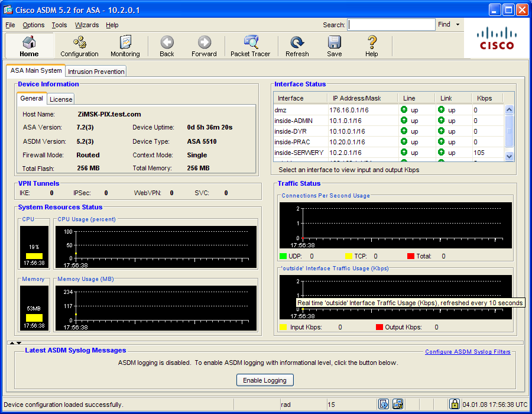
Task: Open the Help menu
Action: [112, 25]
